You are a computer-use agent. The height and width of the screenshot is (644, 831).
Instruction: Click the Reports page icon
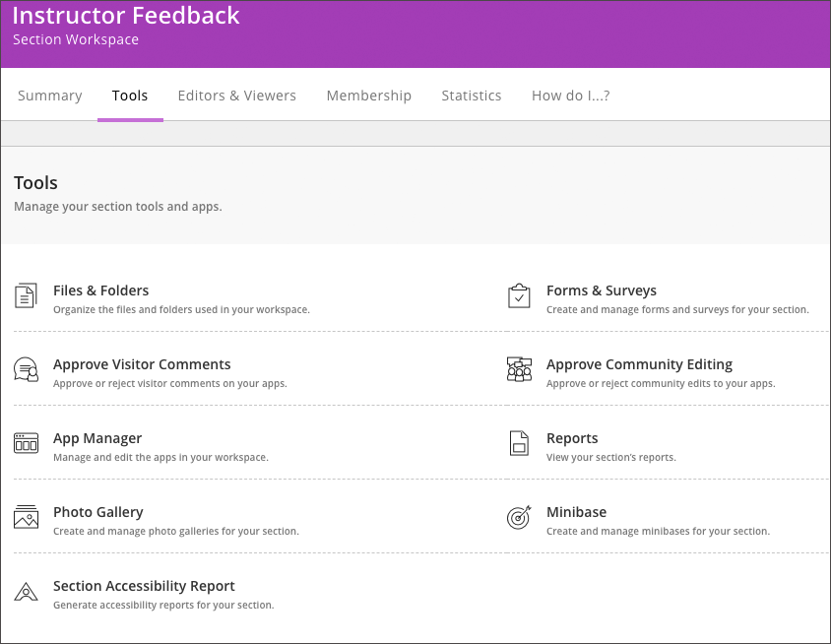point(519,443)
